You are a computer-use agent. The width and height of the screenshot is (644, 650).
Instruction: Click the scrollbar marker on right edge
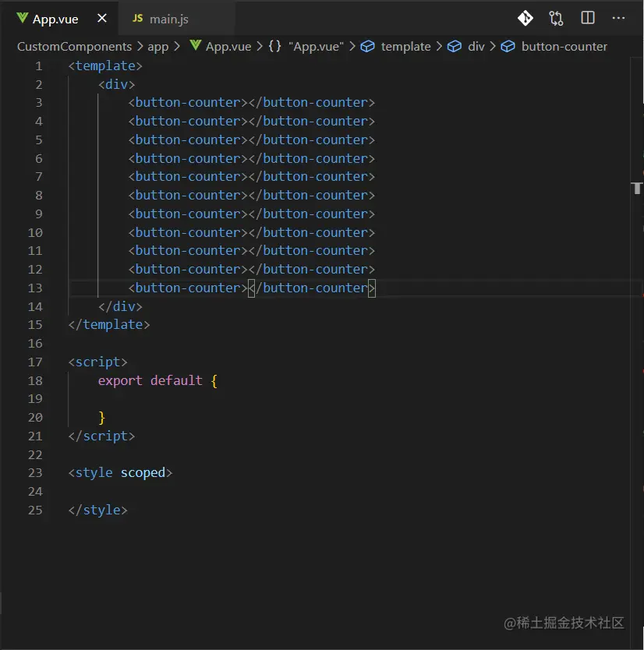[637, 188]
